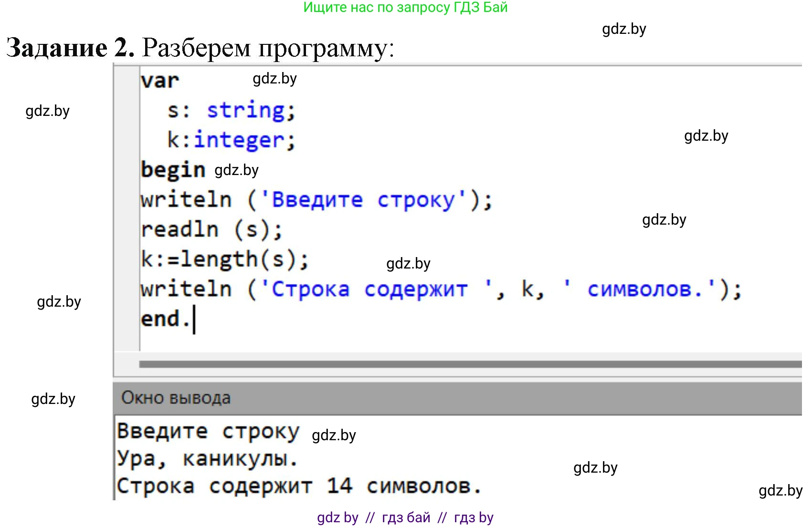Select the writeln 'Введите строку' statement
812x527 pixels.
pos(315,199)
